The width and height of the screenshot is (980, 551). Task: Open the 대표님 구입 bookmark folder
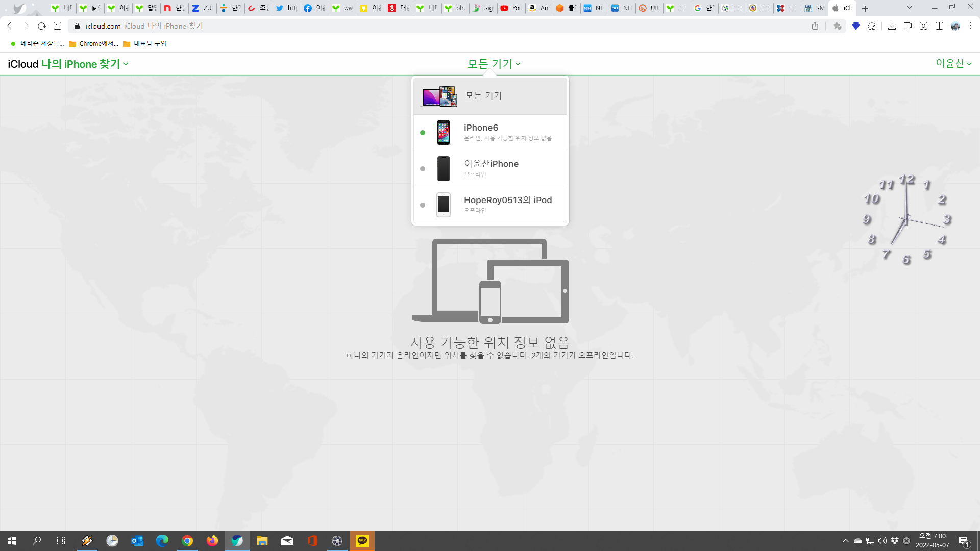[x=145, y=44]
